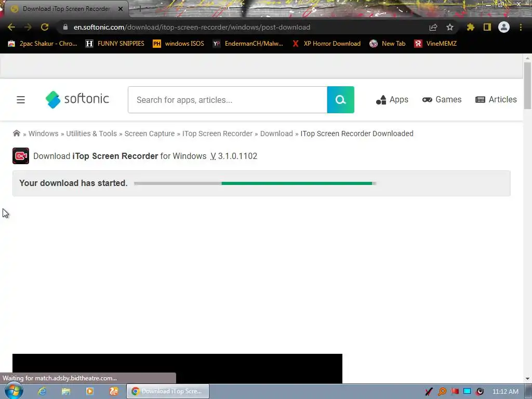Click the Softonic logo
The width and height of the screenshot is (532, 399).
(77, 99)
